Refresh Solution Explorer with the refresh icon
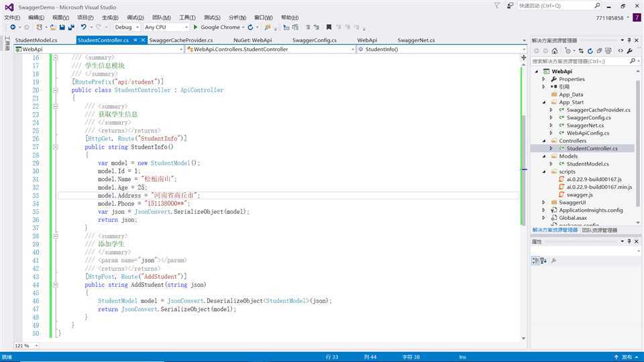Viewport: 644px width, 362px height. (590, 51)
